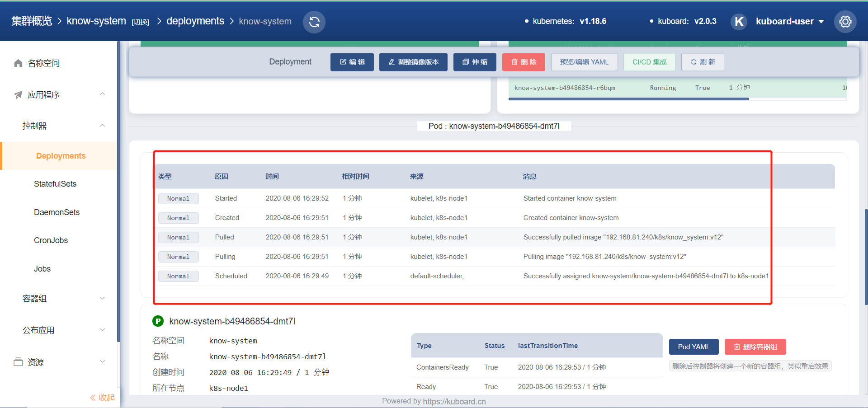Screen dimensions: 868x408
Task: Click the resources briefcase icon
Action: point(18,362)
